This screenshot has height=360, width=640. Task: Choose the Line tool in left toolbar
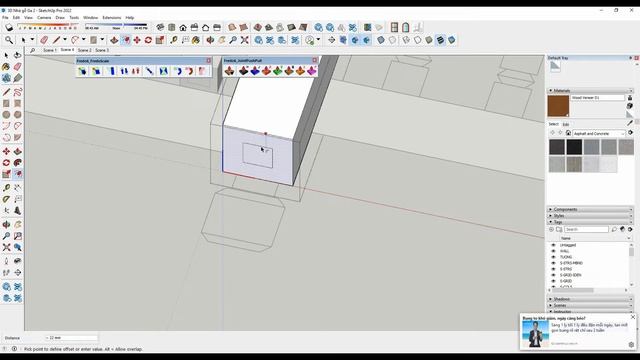(x=7, y=92)
